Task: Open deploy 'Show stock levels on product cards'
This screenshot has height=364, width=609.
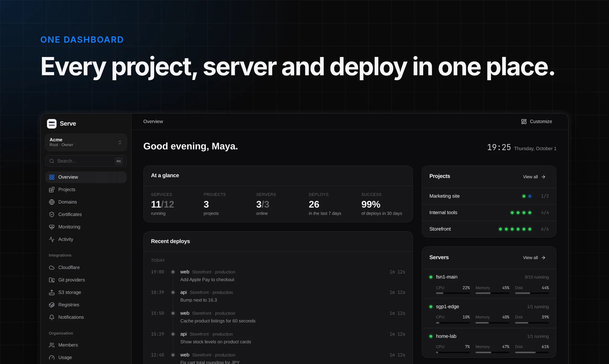Action: click(x=278, y=338)
